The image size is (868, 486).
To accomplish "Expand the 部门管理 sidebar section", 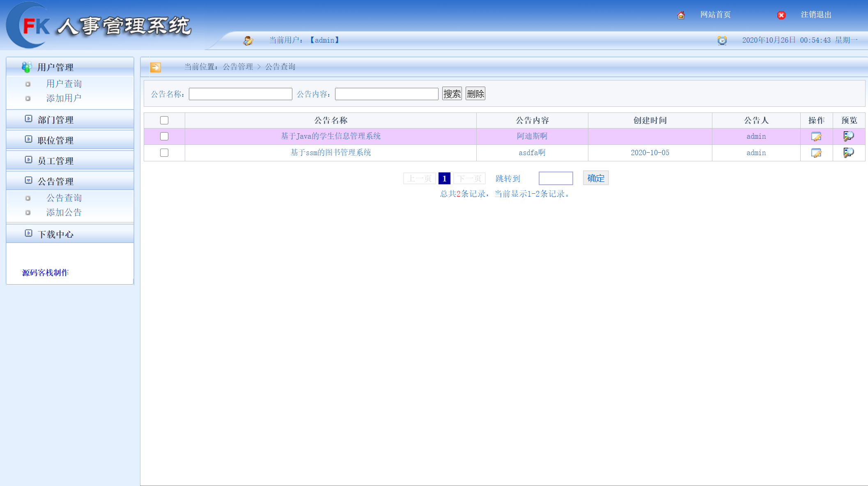I will [x=55, y=120].
